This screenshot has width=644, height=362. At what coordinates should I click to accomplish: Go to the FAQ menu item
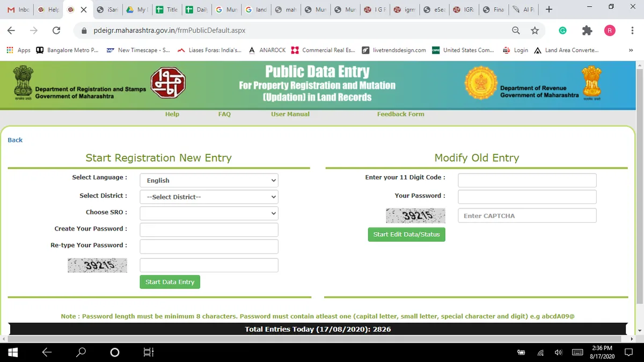click(224, 114)
